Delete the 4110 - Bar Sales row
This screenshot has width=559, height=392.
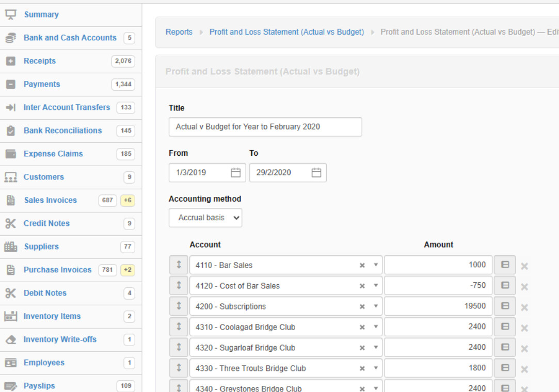click(x=524, y=266)
